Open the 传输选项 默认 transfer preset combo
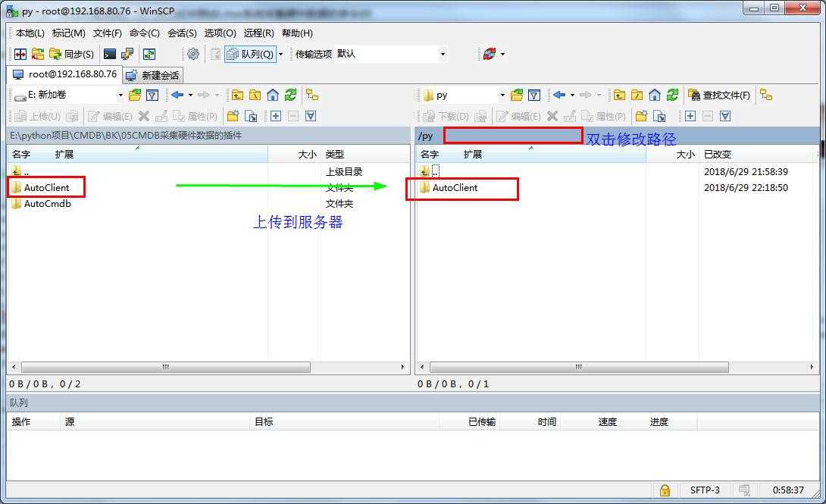The image size is (826, 504). [391, 54]
